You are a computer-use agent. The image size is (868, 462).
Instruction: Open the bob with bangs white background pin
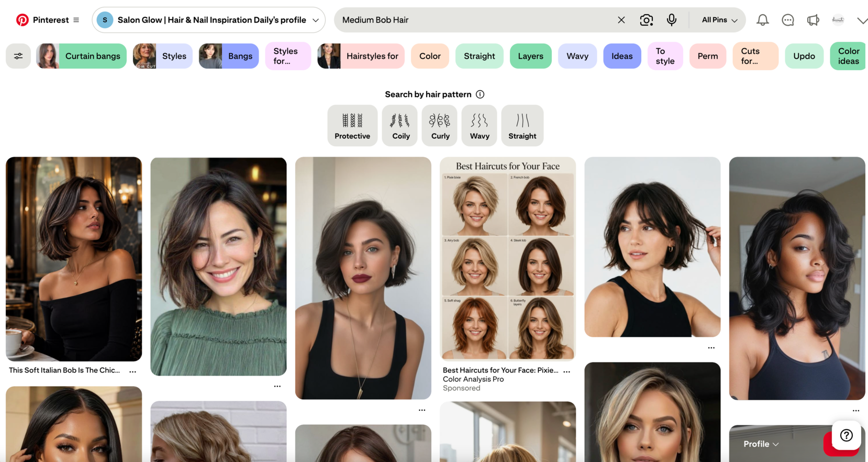point(652,247)
